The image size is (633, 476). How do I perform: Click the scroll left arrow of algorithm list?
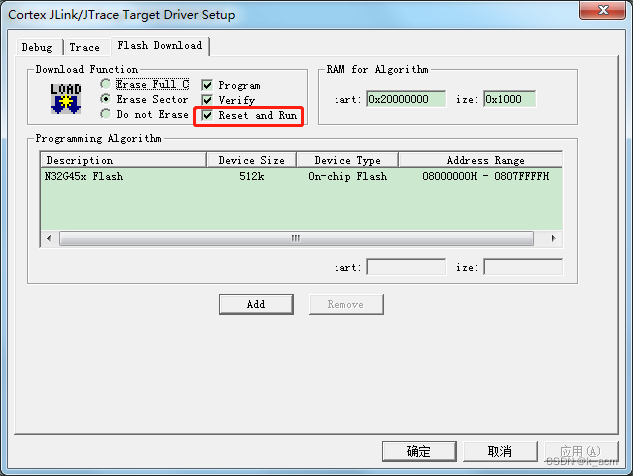point(49,238)
